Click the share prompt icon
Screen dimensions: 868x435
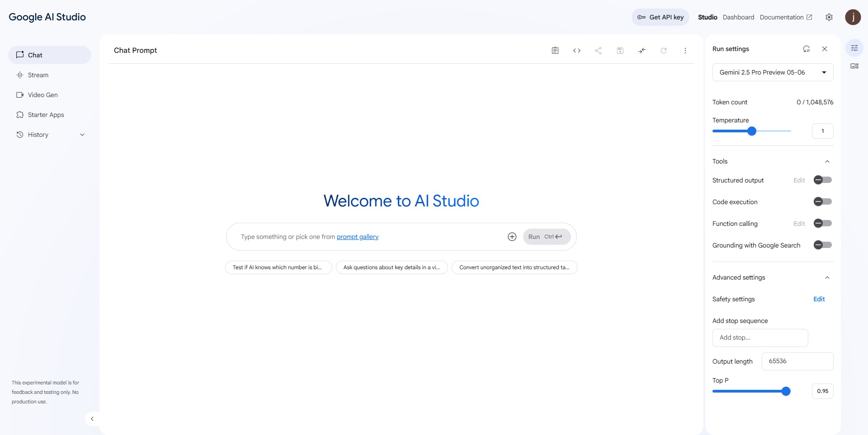598,51
